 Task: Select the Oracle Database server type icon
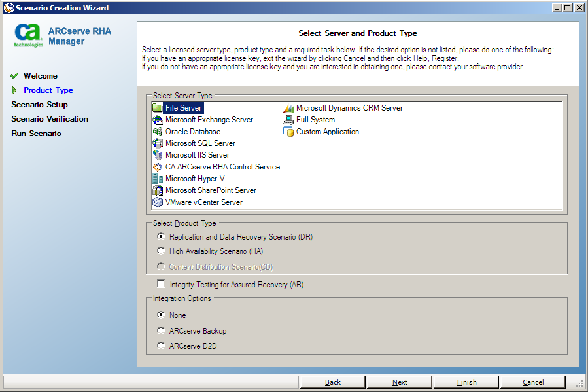[157, 132]
